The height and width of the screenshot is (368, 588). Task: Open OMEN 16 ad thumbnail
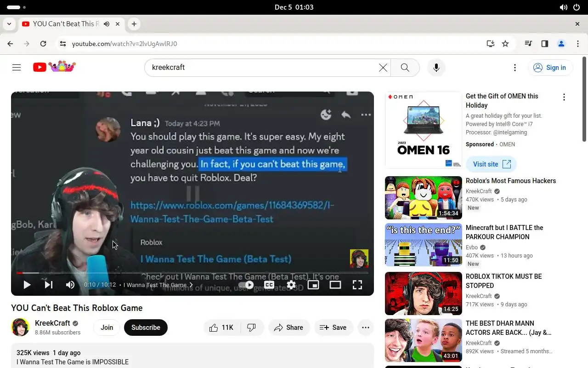pos(424,130)
